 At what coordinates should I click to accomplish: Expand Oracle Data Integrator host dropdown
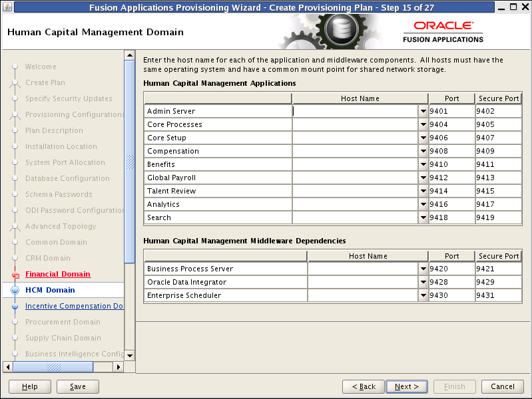(x=423, y=282)
